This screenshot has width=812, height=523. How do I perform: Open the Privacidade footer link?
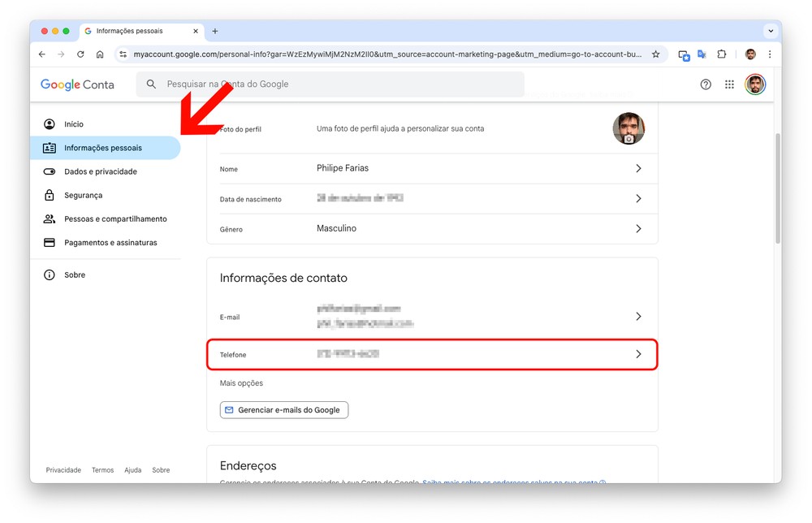63,470
